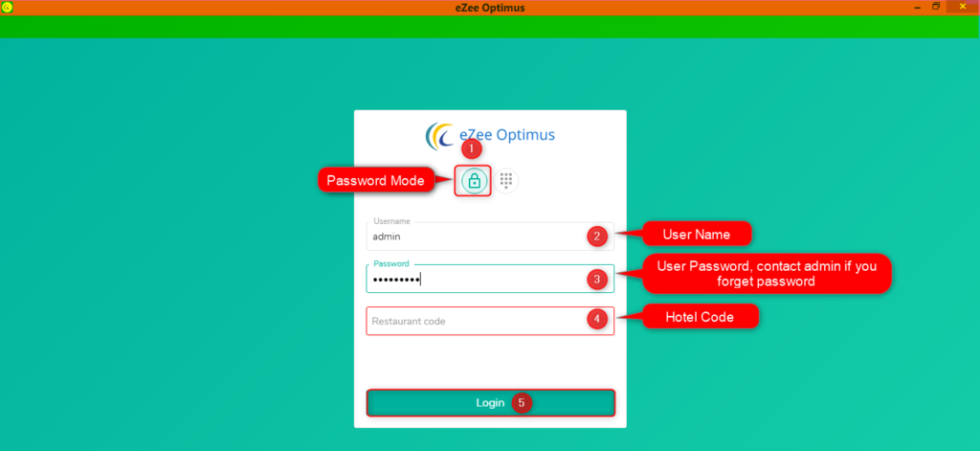Image resolution: width=980 pixels, height=451 pixels.
Task: Restore down the eZee Optimus window
Action: (x=936, y=7)
